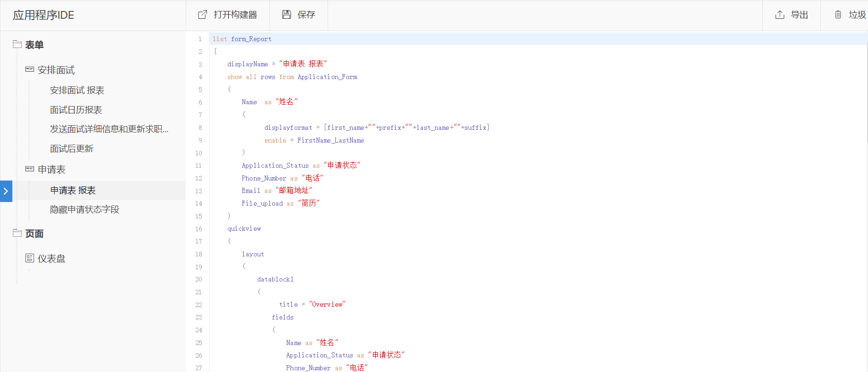Select 面试日历报表 item
The width and height of the screenshot is (868, 372).
tap(76, 110)
